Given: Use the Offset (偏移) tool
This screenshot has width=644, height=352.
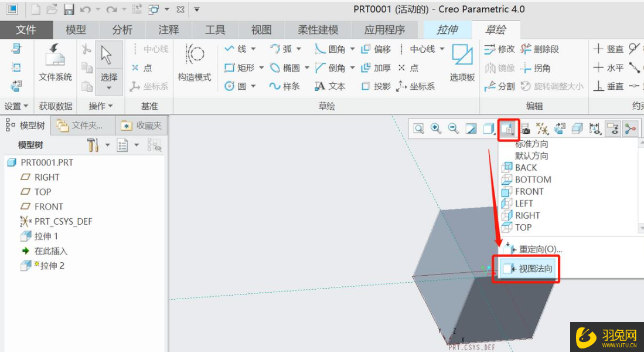Looking at the screenshot, I should point(376,49).
